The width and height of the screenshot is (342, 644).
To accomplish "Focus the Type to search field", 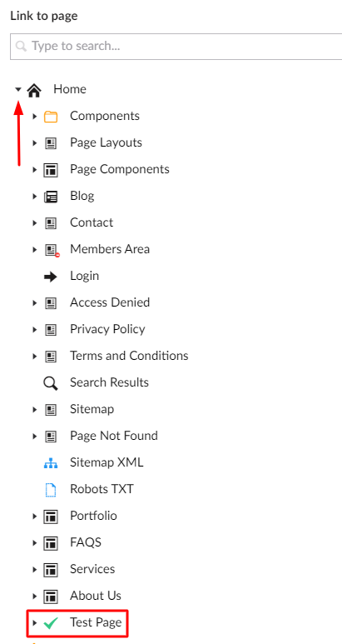I will coord(176,47).
